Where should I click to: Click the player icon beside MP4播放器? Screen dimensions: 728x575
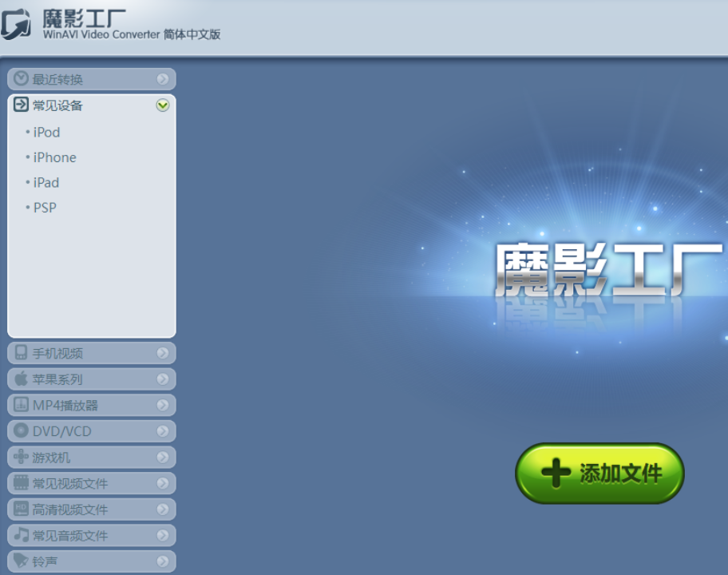tap(21, 404)
